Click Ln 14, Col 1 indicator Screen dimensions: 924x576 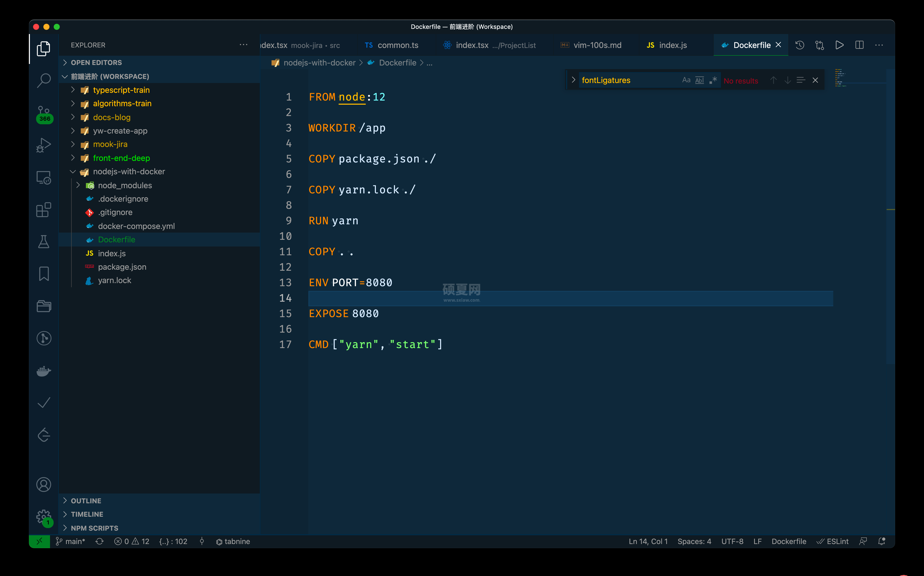648,541
